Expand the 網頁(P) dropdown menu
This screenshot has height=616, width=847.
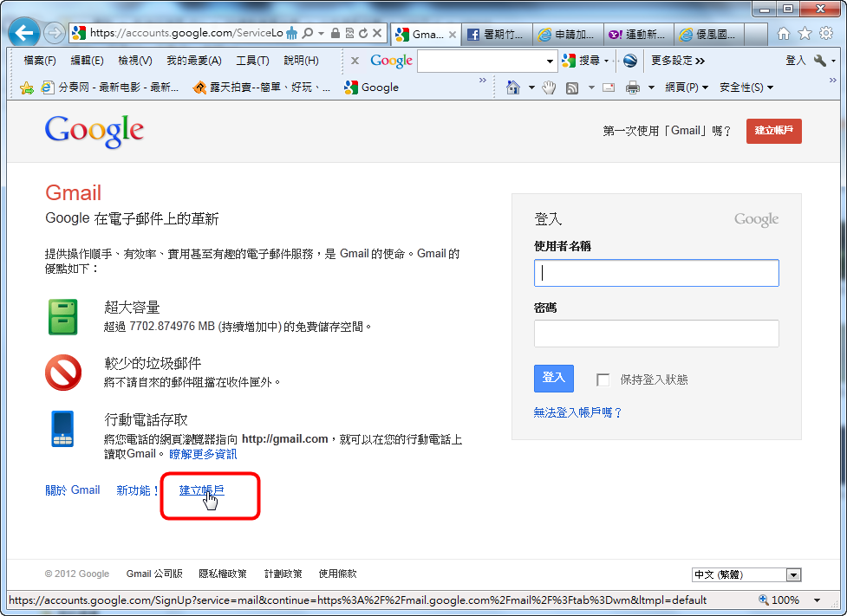(x=687, y=88)
